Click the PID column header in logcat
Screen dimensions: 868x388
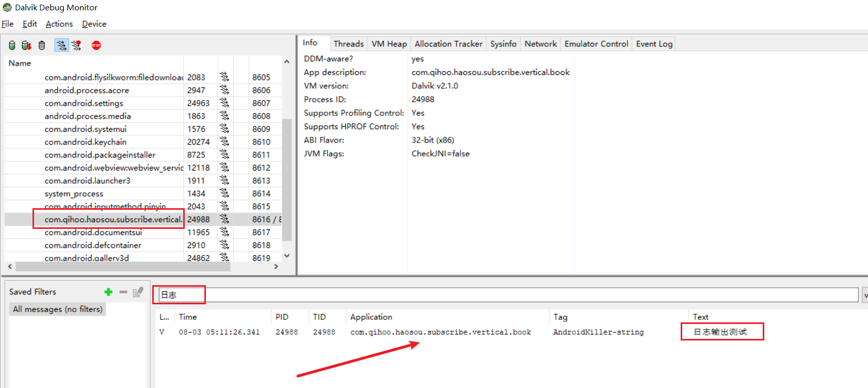coord(282,317)
